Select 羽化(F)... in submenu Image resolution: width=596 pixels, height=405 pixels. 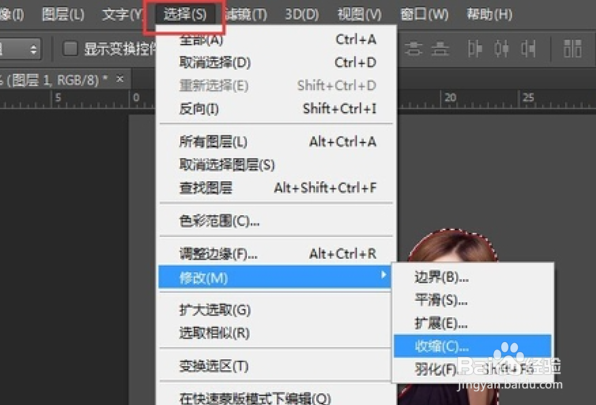472,369
